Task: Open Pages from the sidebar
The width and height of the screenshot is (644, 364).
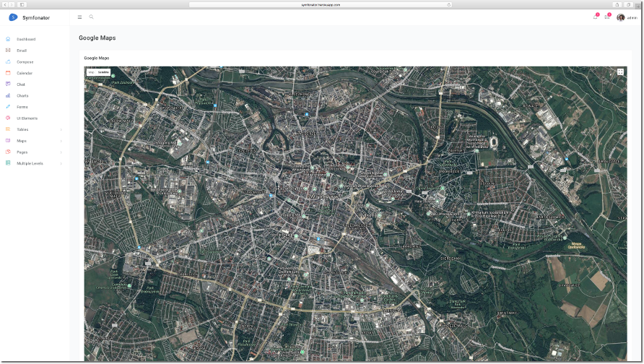Action: tap(22, 152)
